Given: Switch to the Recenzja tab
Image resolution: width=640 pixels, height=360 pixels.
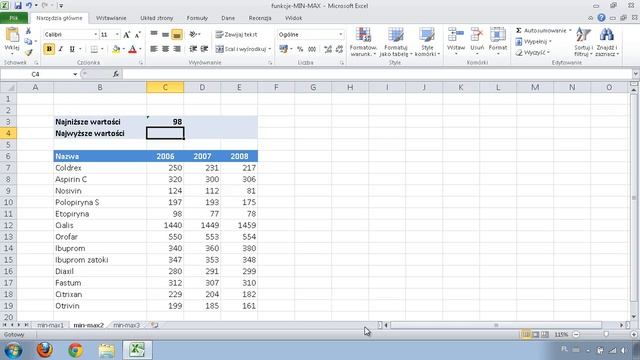Looking at the screenshot, I should (260, 18).
